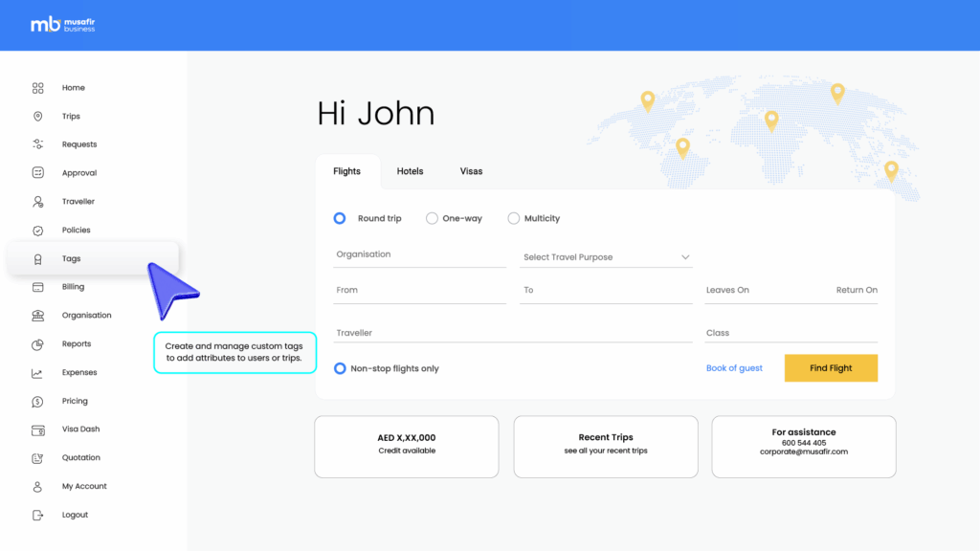This screenshot has width=980, height=551.
Task: Open Reports via its pie chart icon
Action: tap(38, 344)
